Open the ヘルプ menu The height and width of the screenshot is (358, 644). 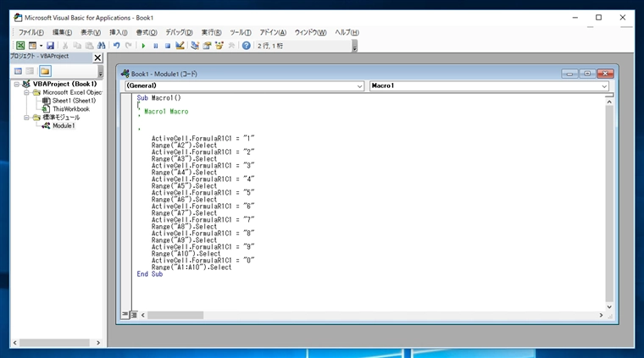coord(347,32)
